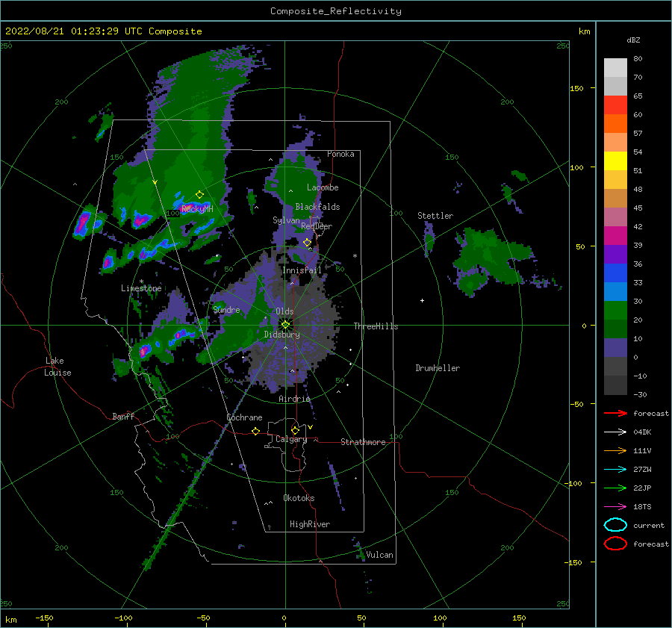The width and height of the screenshot is (672, 628).
Task: Select the yellow diamond marker below RedDeer
Action: 307,243
